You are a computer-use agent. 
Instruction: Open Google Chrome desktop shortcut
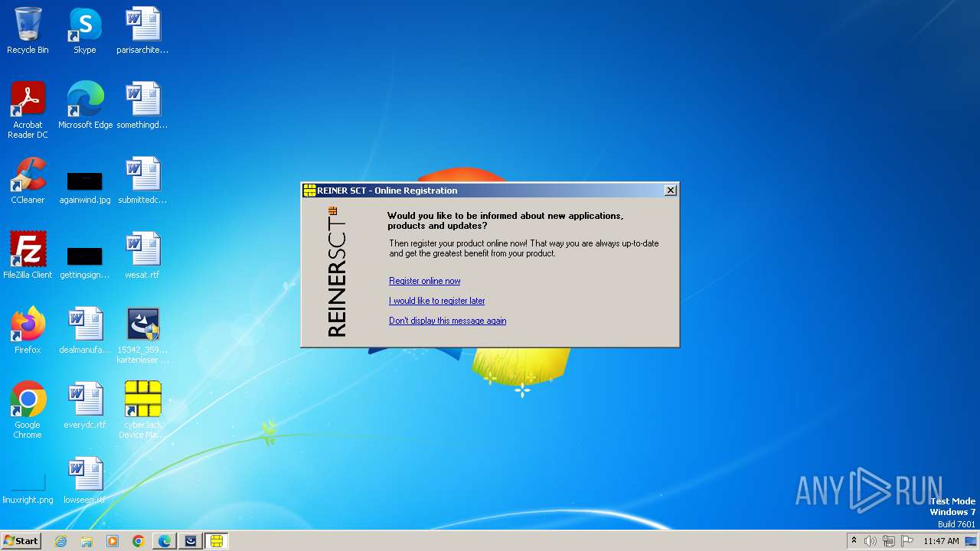coord(28,411)
